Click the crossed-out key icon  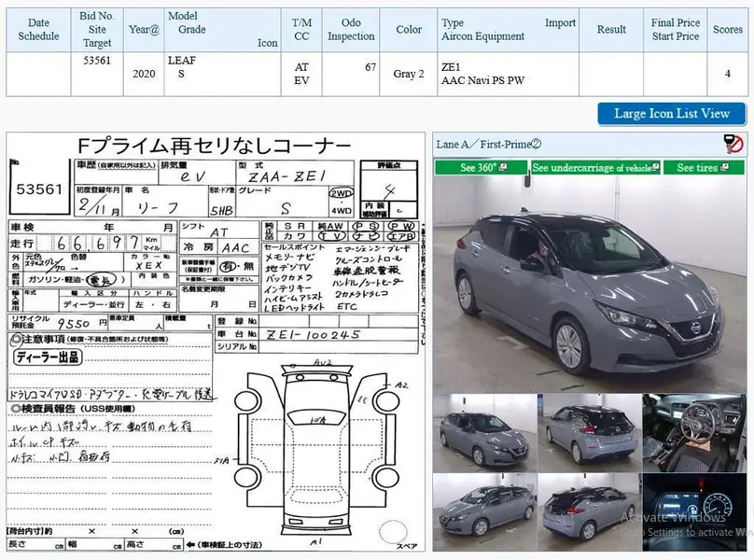(x=733, y=144)
